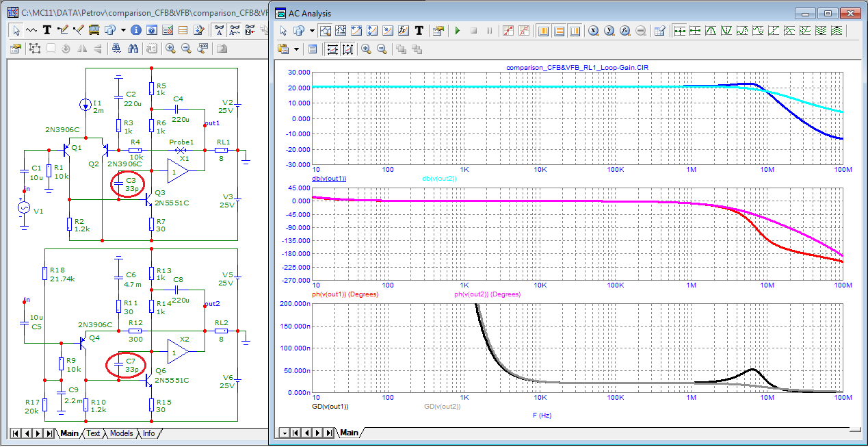The width and height of the screenshot is (868, 447).
Task: Switch to the Models tab in schematic
Action: pyautogui.click(x=121, y=433)
